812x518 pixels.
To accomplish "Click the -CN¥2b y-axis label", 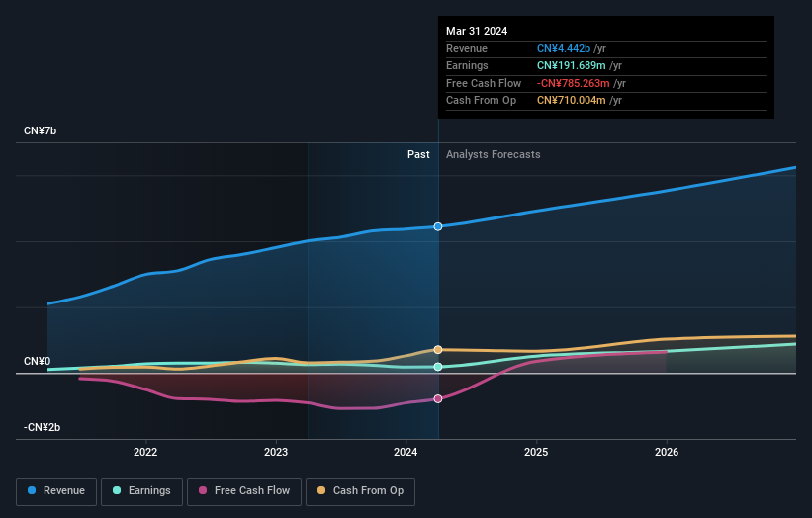I will tap(42, 427).
